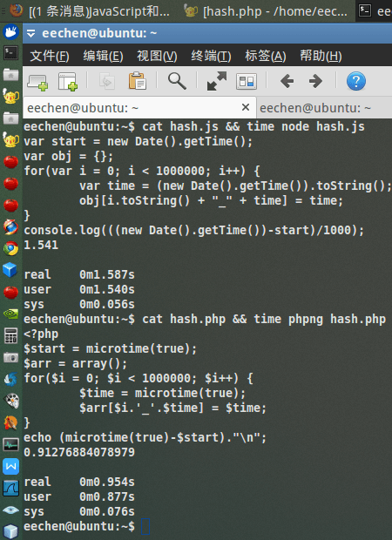Open the 帮助(H) menu

click(321, 56)
